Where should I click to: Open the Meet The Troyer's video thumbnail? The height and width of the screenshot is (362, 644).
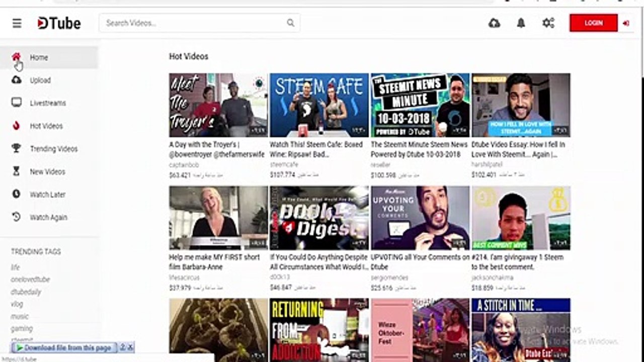(218, 105)
